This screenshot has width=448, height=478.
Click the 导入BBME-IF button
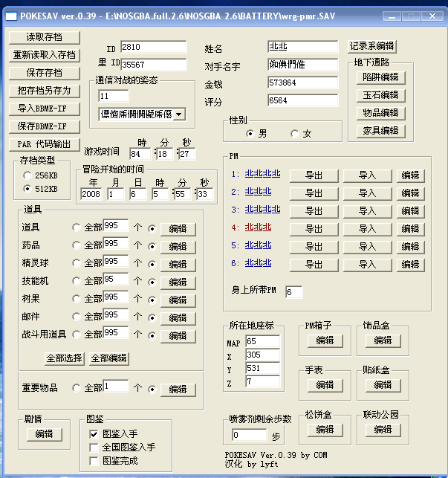click(45, 109)
